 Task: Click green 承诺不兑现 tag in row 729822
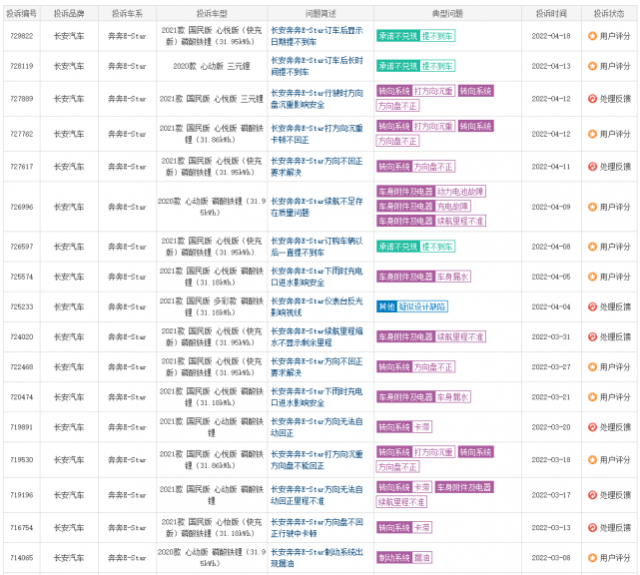coord(398,36)
